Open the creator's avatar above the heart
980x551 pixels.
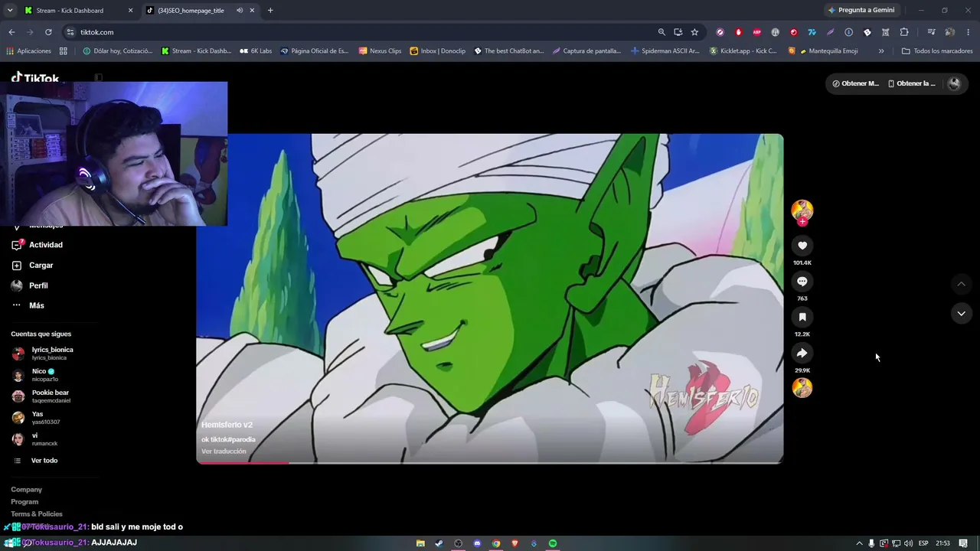point(802,210)
